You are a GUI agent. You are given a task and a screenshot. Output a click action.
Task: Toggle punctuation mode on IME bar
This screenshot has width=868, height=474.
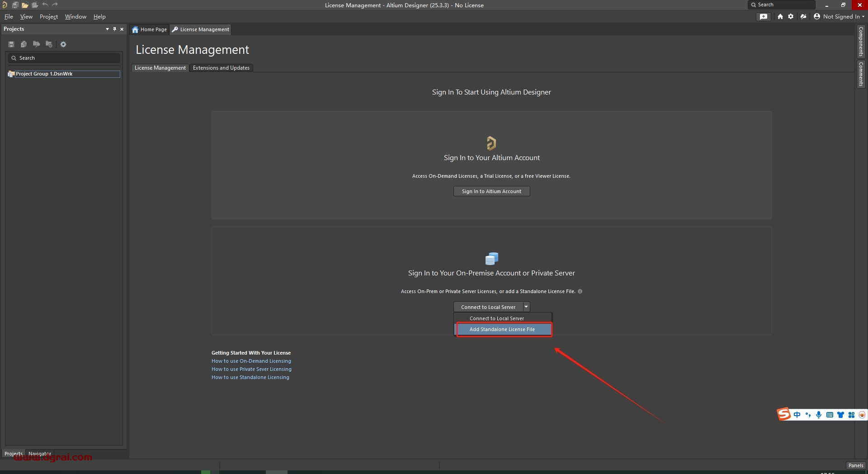tap(808, 415)
